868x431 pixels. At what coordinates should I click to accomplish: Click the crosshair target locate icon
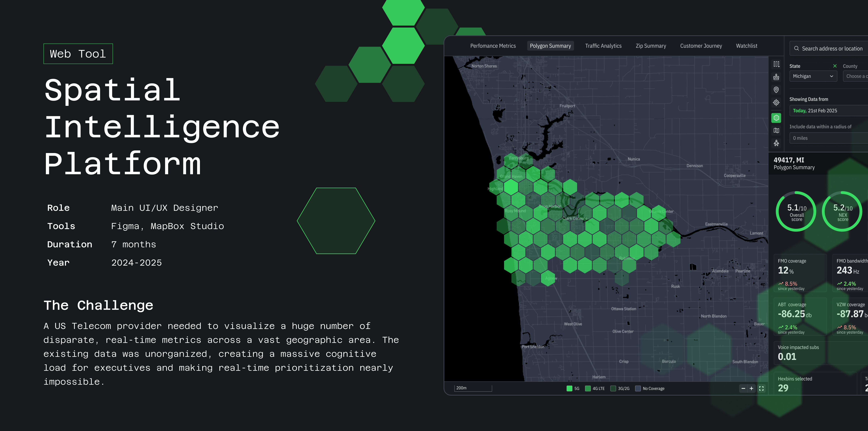[x=776, y=103]
